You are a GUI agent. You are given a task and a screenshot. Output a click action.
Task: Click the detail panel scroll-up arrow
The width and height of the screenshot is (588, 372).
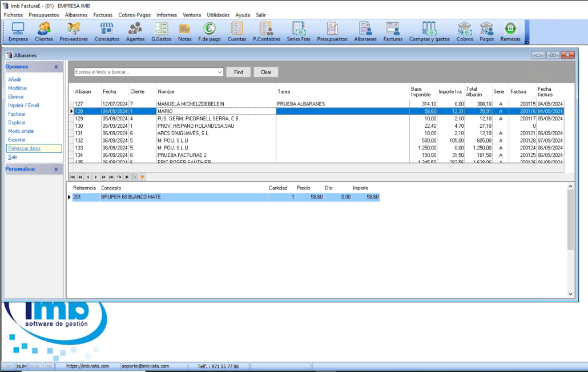point(570,186)
